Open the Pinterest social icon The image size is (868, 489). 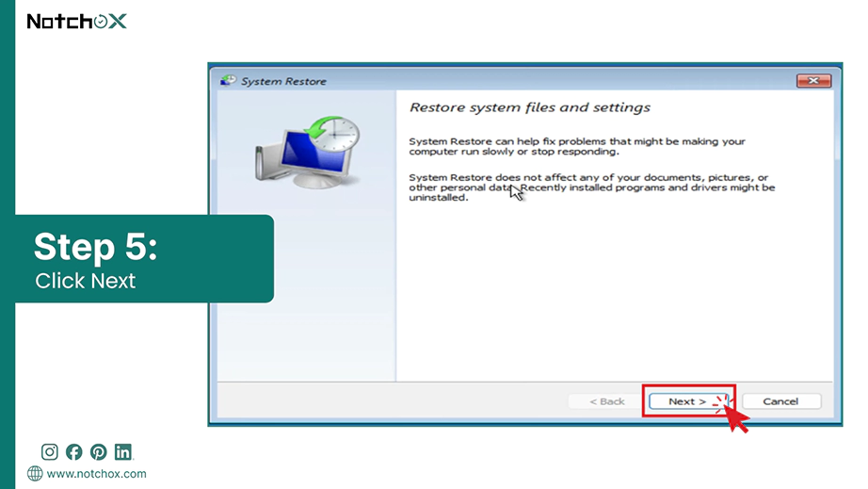pos(99,452)
